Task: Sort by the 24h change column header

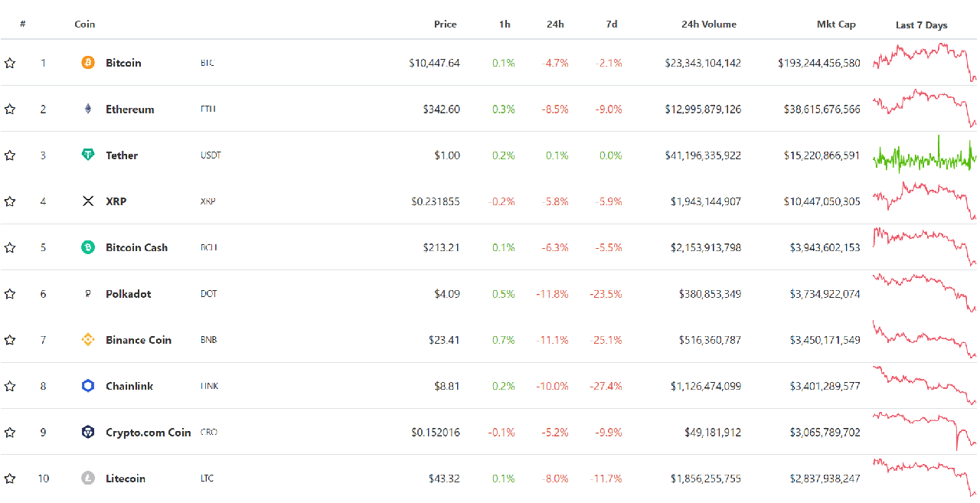Action: [556, 24]
